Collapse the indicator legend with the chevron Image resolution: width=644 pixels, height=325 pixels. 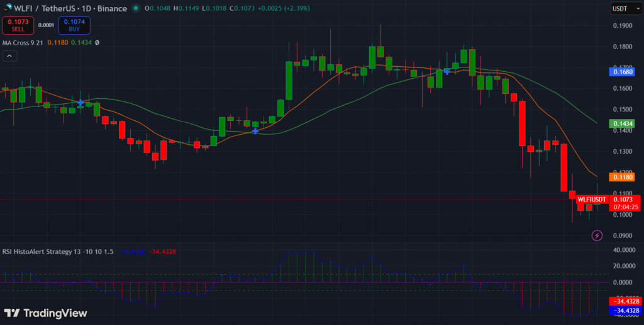[9, 56]
